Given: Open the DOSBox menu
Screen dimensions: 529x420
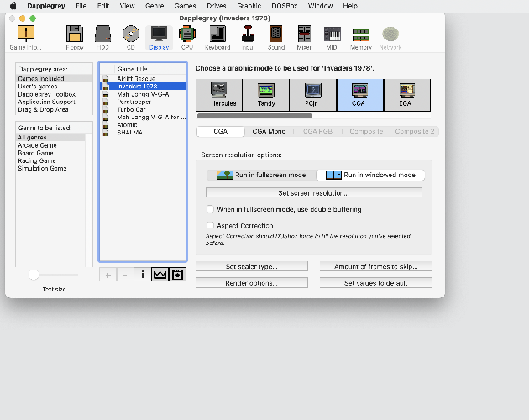Looking at the screenshot, I should 285,6.
